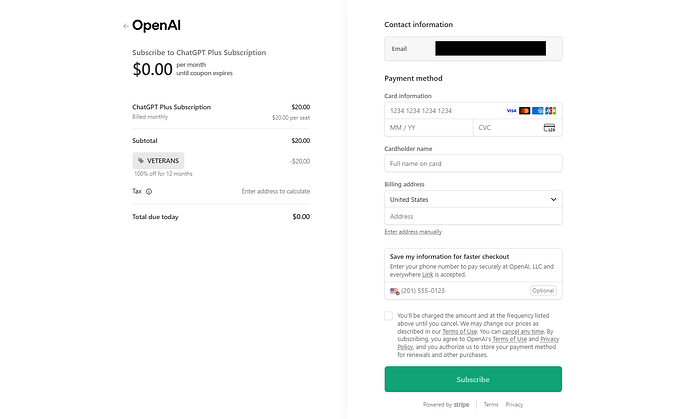Click the JCB card icon

point(550,110)
